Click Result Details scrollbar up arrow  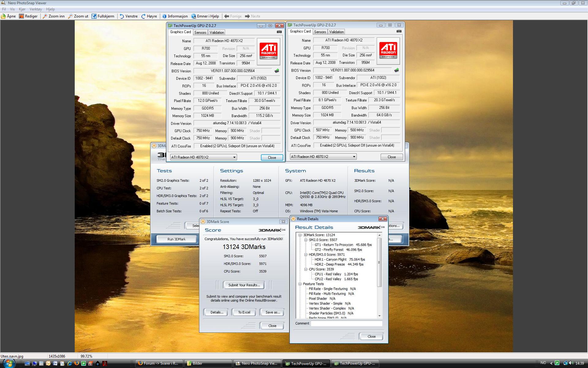(380, 235)
